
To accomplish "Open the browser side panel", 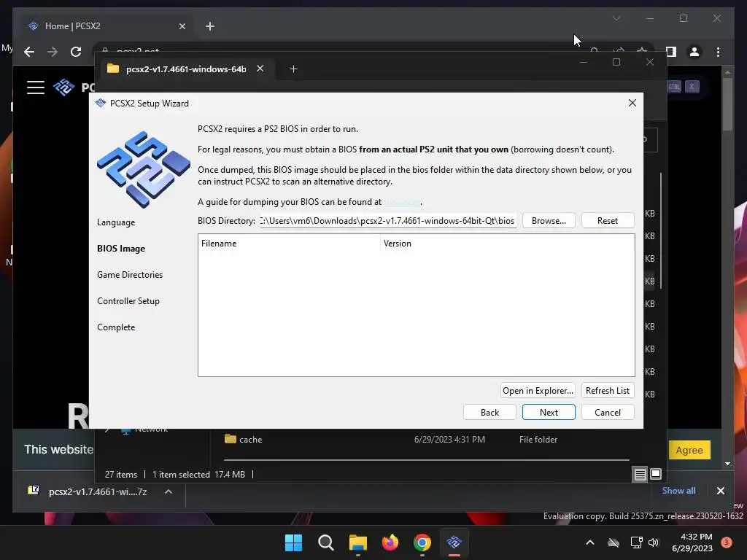I will [671, 52].
